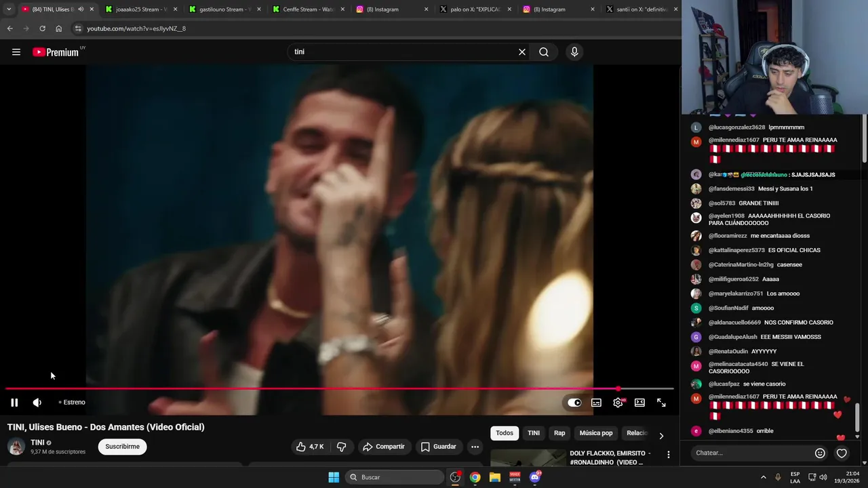Open TINI channel name link
This screenshot has width=868, height=488.
coord(37,443)
